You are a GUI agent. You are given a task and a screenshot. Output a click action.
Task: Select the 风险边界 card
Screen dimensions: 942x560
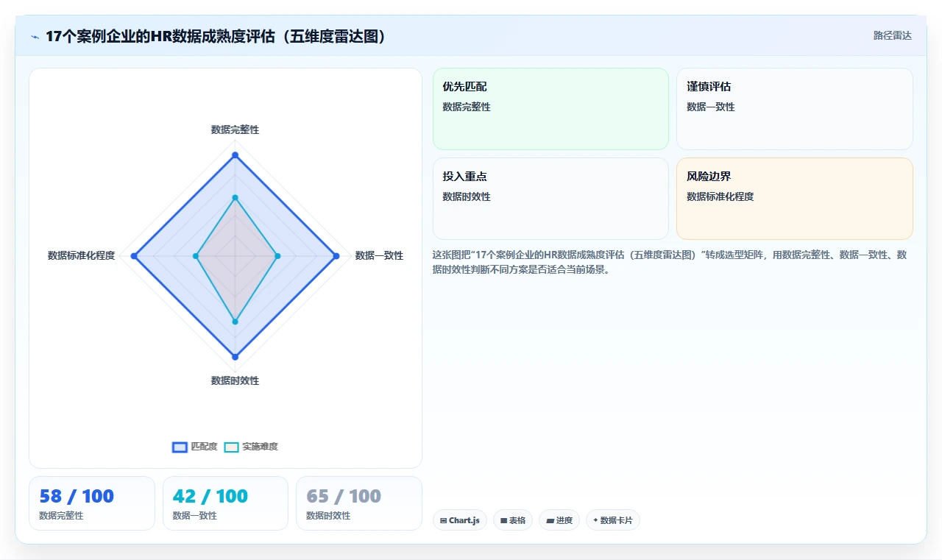tap(795, 199)
